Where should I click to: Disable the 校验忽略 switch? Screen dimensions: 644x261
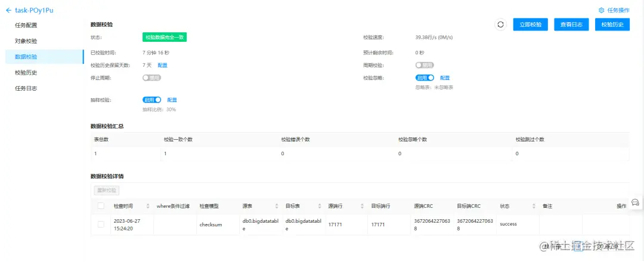click(x=425, y=78)
